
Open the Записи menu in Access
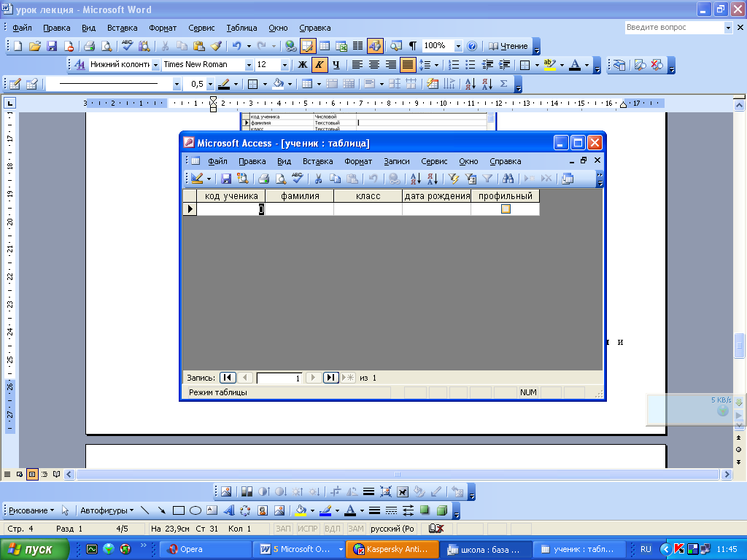[x=396, y=161]
